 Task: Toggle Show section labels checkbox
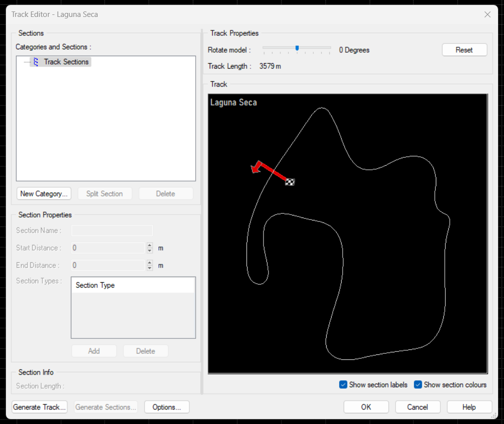point(343,385)
